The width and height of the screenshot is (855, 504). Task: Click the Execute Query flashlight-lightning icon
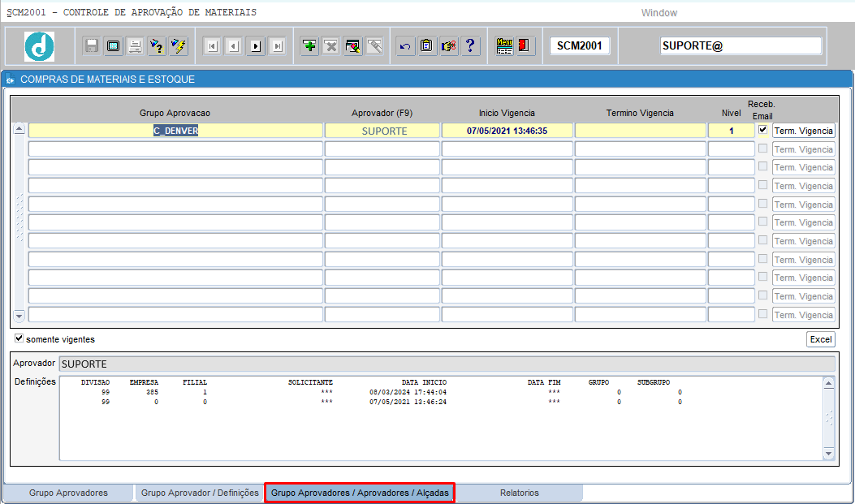point(179,45)
